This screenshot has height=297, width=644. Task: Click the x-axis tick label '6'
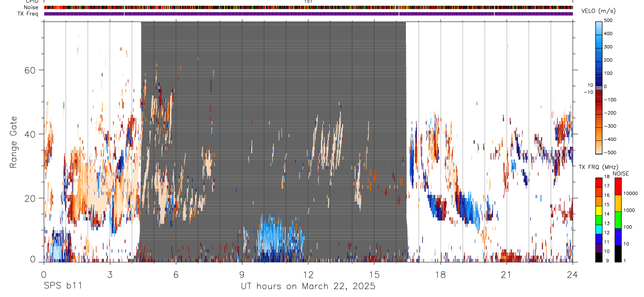[176, 274]
